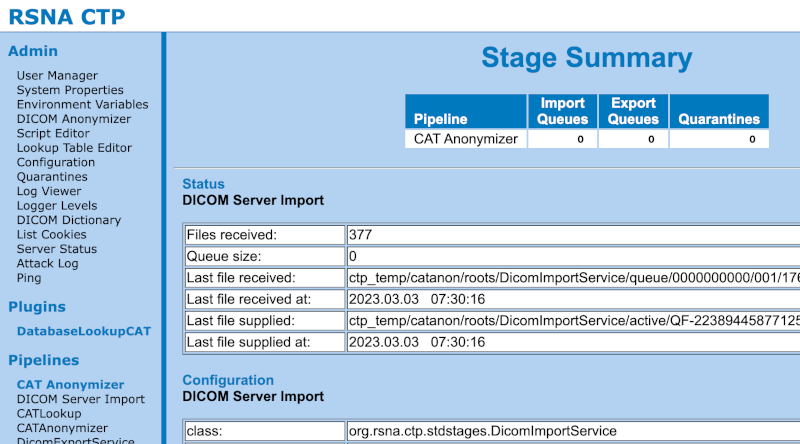
Task: Click the Plugins section heading
Action: [37, 307]
